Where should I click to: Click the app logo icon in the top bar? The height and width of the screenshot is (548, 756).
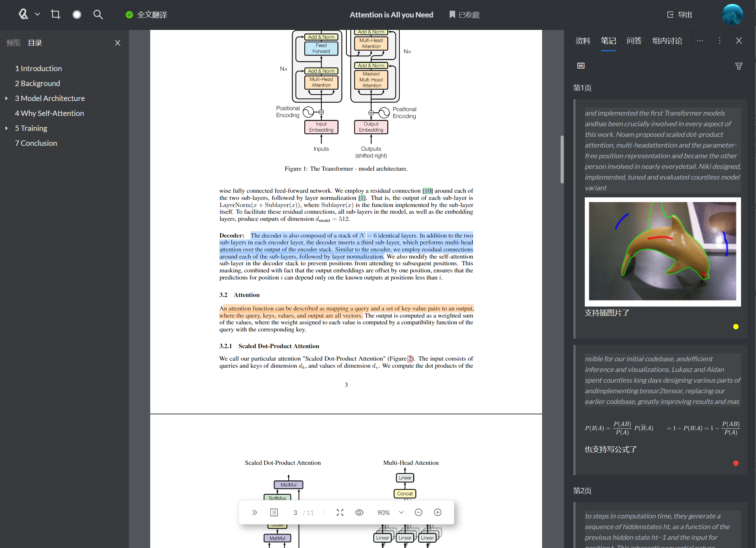pyautogui.click(x=23, y=14)
